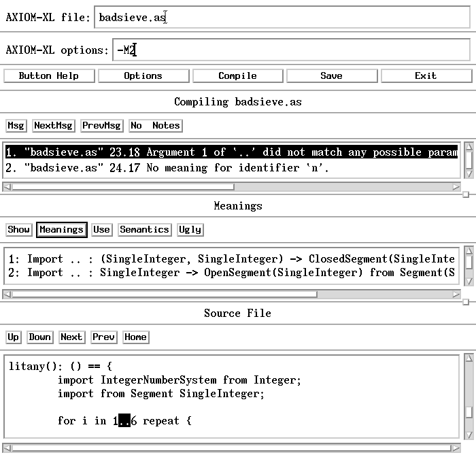
Task: Click meanings horizontal scroll left arrow
Action: pos(7,294)
